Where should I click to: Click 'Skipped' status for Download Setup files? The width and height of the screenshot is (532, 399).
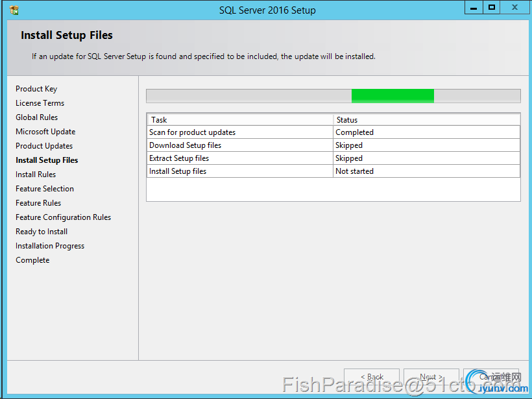pyautogui.click(x=426, y=145)
